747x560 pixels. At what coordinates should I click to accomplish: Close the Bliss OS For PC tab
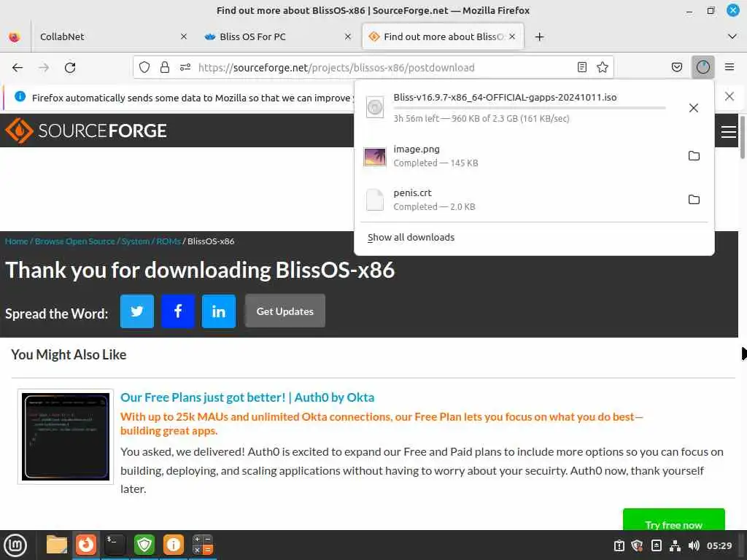[x=348, y=36]
